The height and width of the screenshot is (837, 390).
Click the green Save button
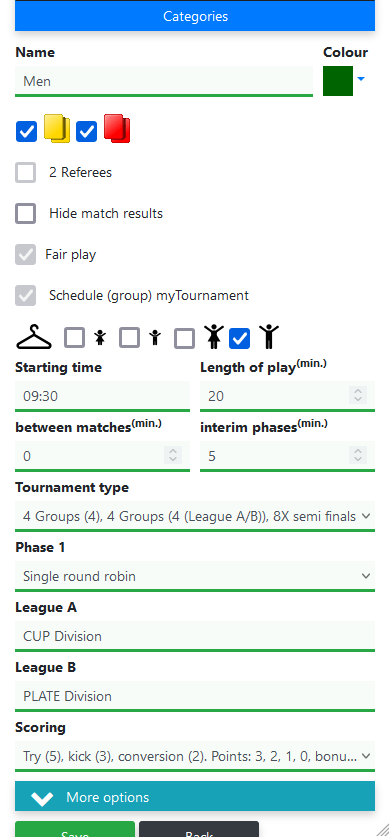click(75, 829)
